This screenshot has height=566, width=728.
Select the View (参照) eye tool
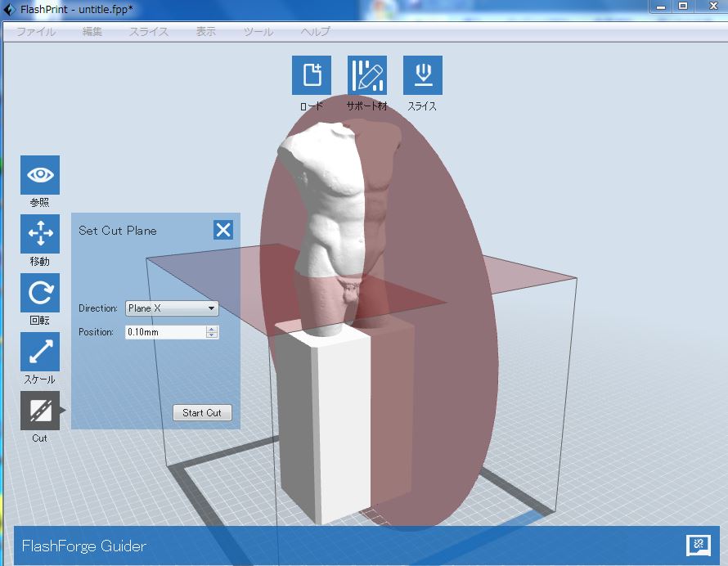point(40,175)
